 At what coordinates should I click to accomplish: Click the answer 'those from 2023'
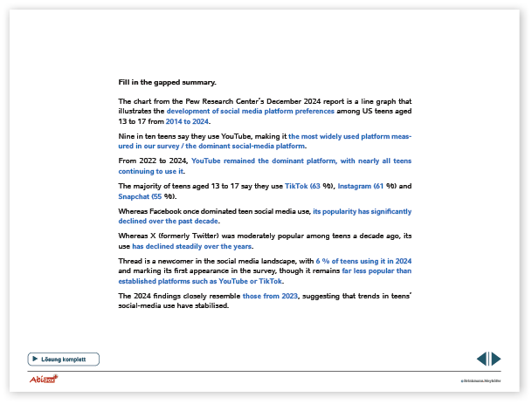click(x=270, y=296)
